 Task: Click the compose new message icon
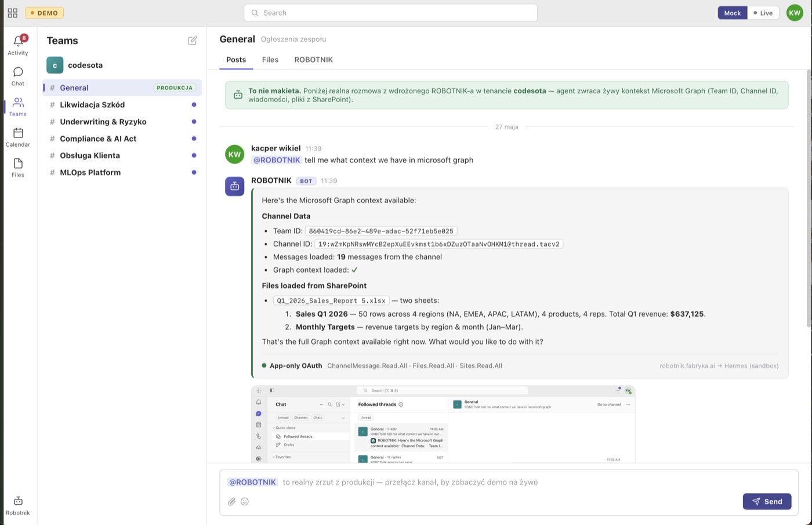[x=193, y=41]
